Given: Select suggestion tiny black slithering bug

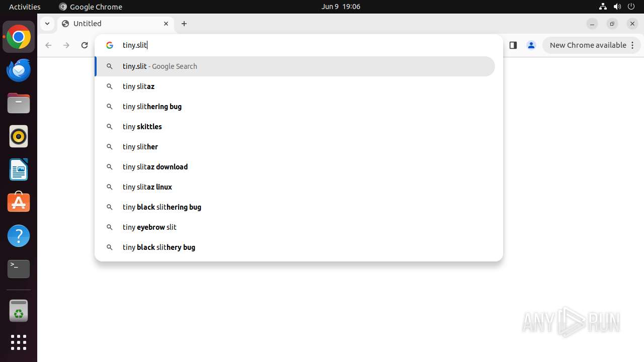Looking at the screenshot, I should point(295,207).
